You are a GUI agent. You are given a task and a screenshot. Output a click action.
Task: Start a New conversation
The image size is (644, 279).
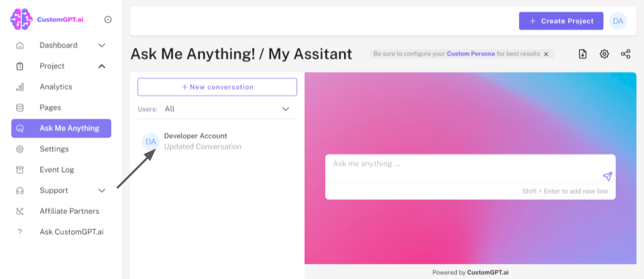[217, 87]
